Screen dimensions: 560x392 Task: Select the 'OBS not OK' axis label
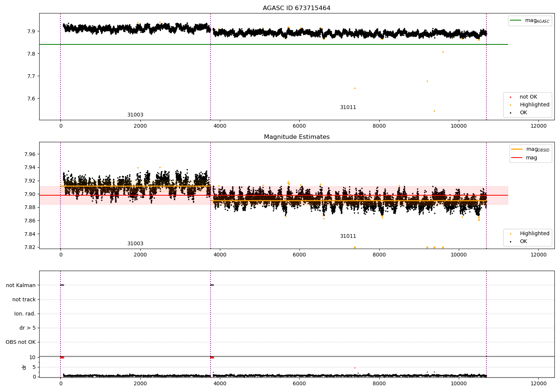(21, 342)
